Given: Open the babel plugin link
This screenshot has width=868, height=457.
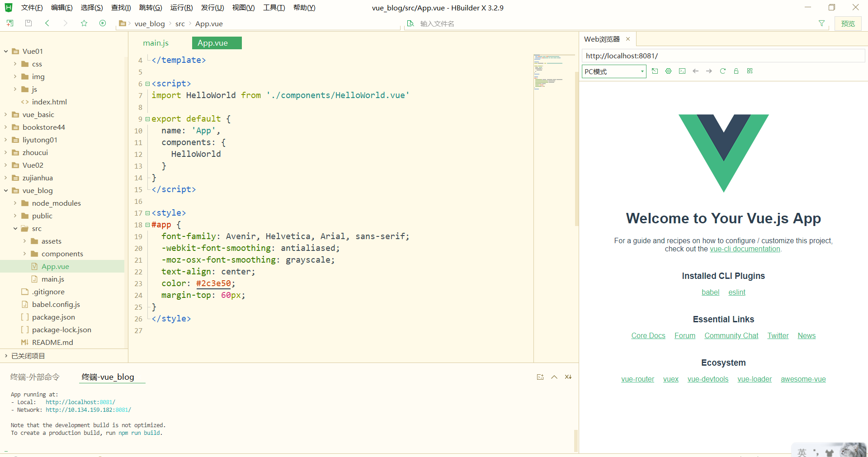Looking at the screenshot, I should (x=710, y=292).
